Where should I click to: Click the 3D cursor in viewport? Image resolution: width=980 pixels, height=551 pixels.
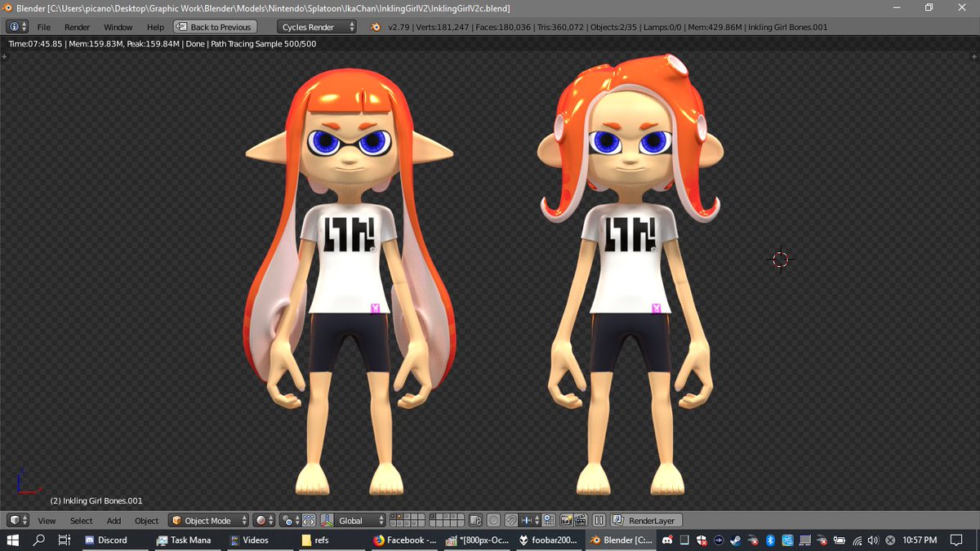coord(781,260)
